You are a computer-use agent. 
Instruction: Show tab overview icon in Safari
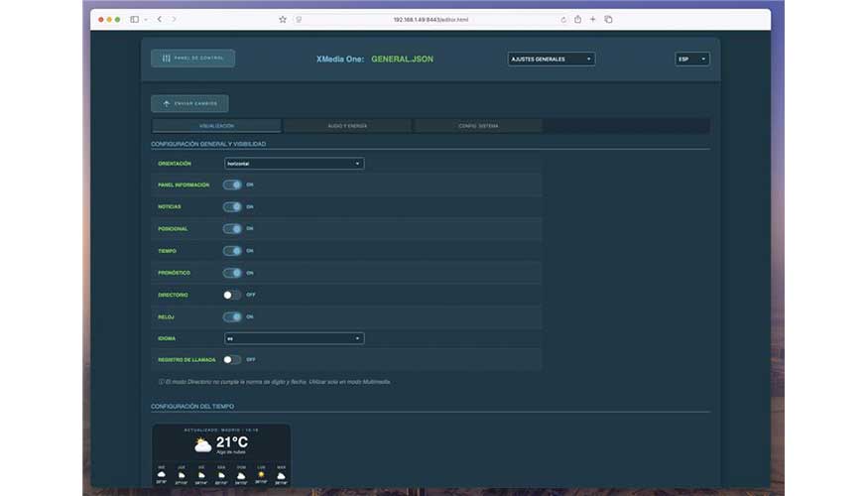click(608, 20)
